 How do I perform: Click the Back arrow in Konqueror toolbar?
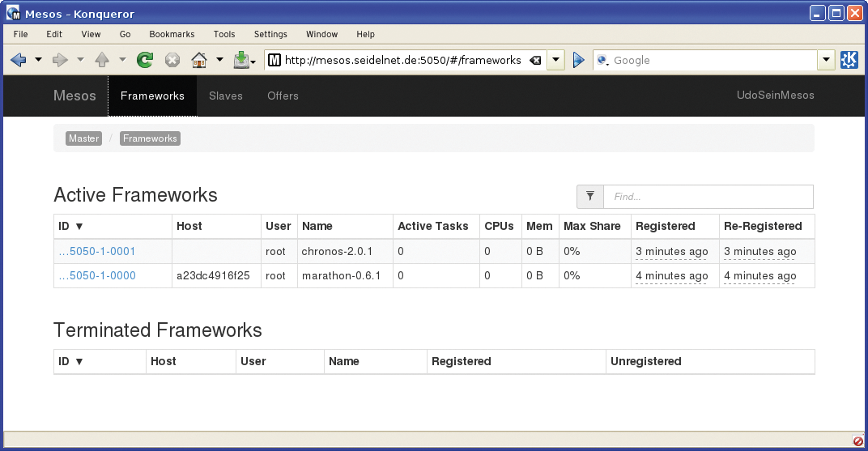(19, 60)
